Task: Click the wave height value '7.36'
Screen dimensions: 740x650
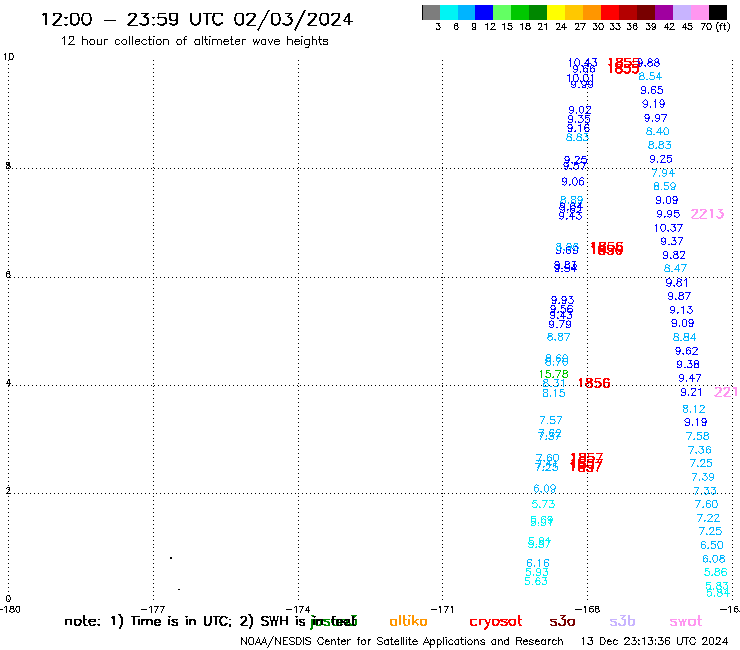Action: [x=699, y=450]
